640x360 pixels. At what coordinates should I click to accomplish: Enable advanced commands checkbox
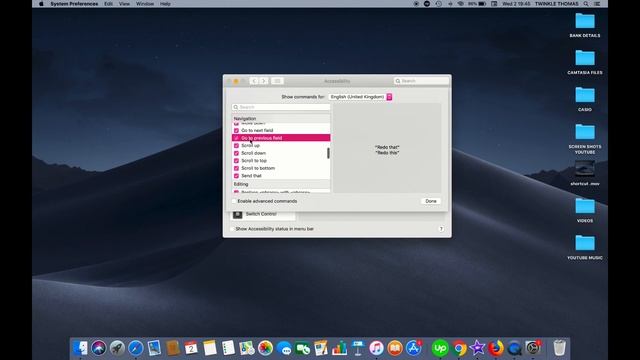[234, 201]
